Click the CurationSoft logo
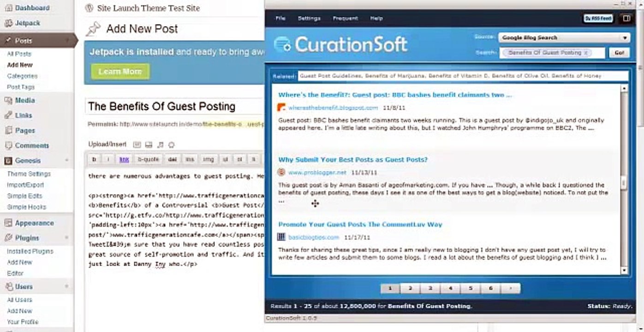 point(340,44)
